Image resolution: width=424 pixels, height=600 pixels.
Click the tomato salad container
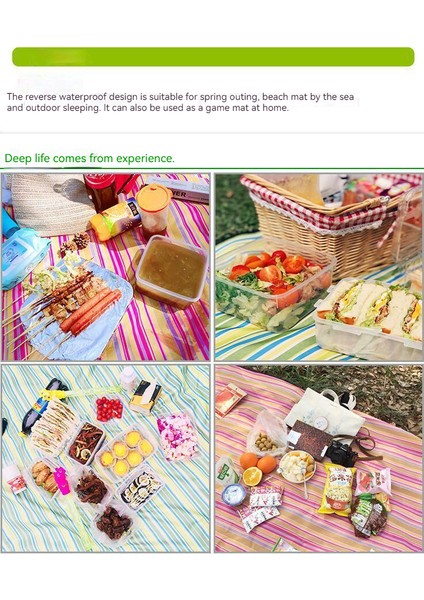click(x=274, y=287)
